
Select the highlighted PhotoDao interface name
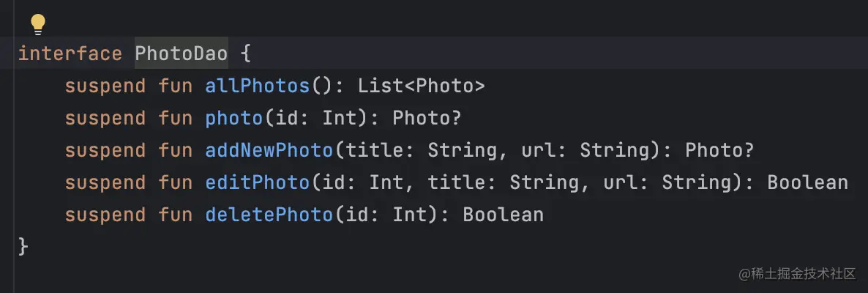click(182, 53)
